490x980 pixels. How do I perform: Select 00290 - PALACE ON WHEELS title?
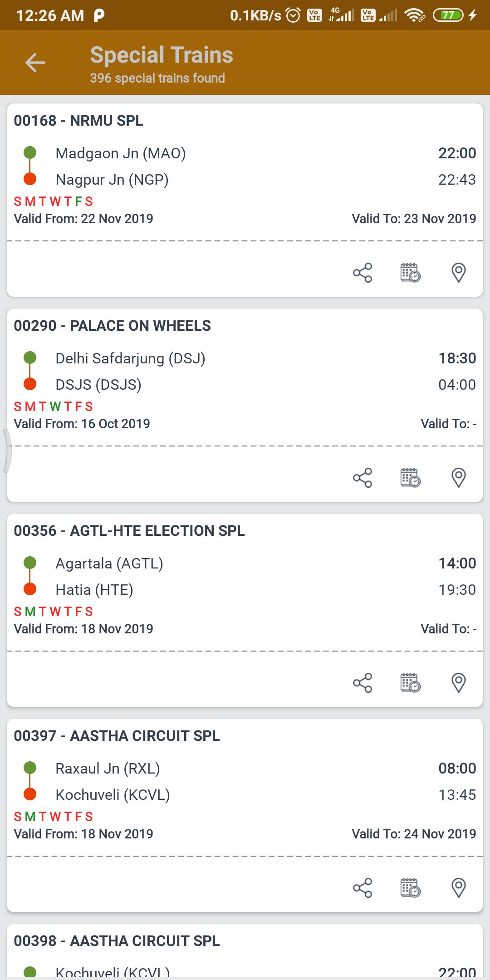click(x=112, y=326)
